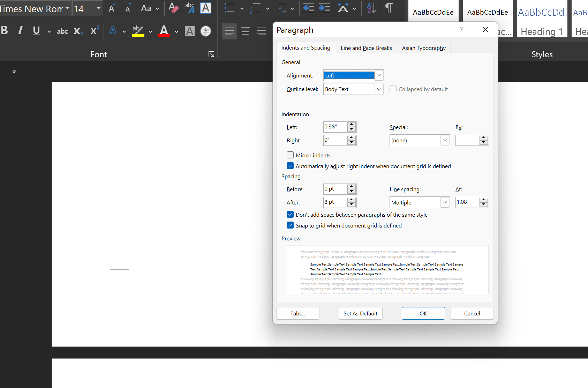This screenshot has height=388, width=588.
Task: Open Special indentation dropdown
Action: tap(445, 140)
